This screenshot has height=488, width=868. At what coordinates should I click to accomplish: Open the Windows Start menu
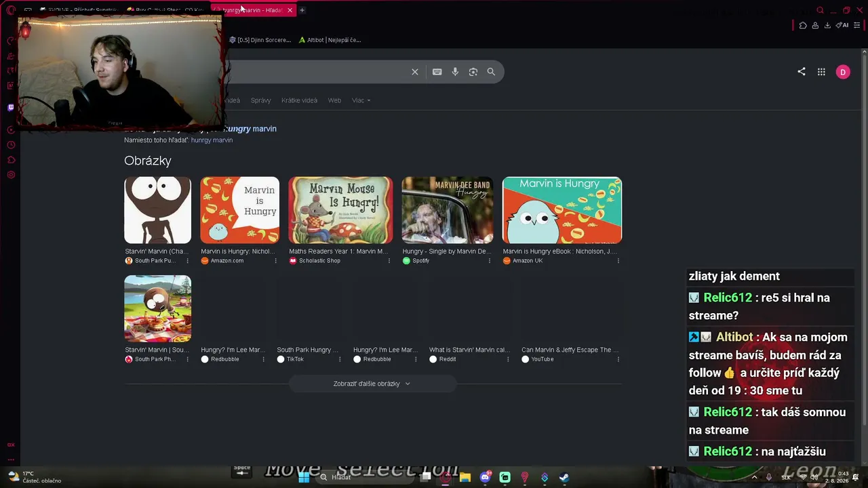(x=304, y=477)
